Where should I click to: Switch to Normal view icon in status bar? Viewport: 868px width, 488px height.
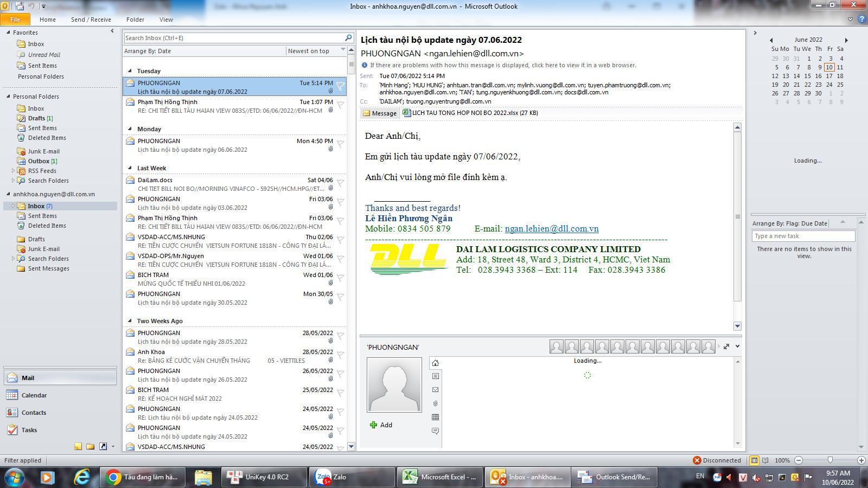[754, 460]
